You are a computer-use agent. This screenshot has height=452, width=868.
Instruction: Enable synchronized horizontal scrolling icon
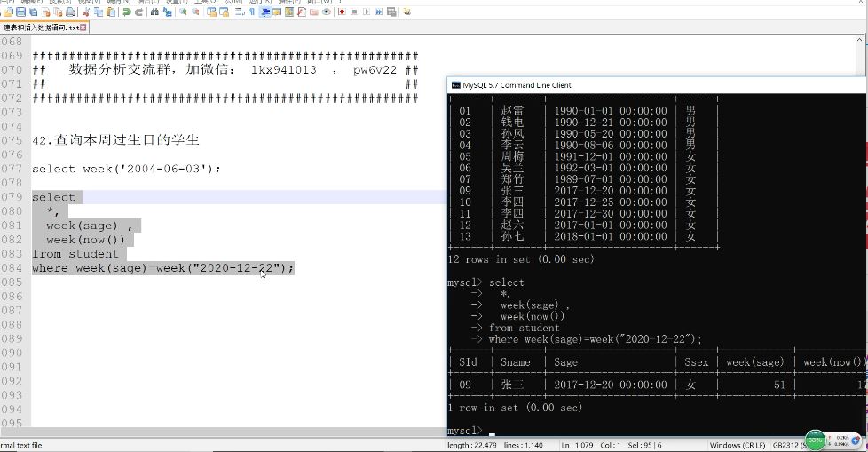pos(224,12)
